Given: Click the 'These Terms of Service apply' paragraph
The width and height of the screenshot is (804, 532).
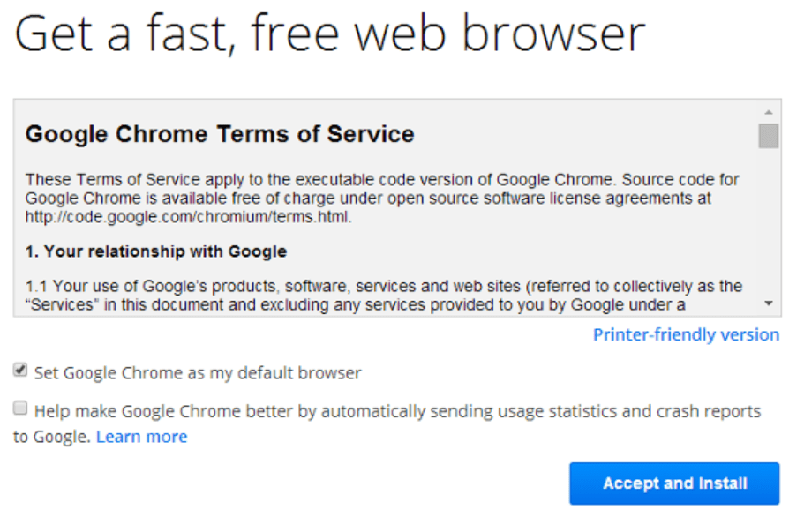Looking at the screenshot, I should (x=353, y=180).
